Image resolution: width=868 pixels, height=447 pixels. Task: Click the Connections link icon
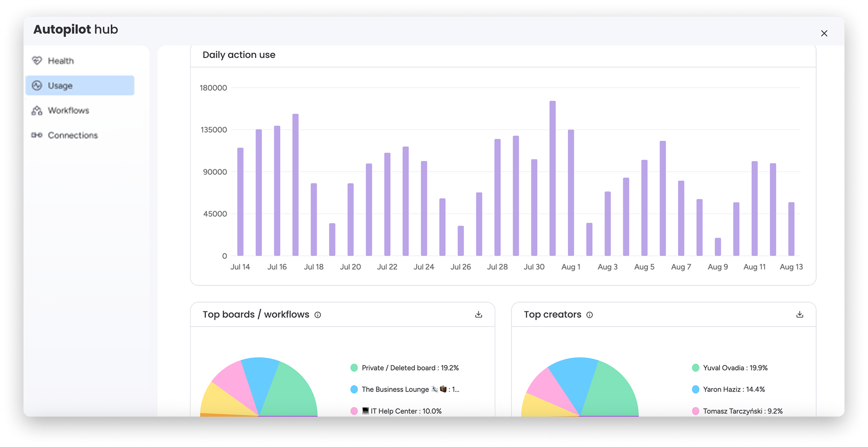37,135
